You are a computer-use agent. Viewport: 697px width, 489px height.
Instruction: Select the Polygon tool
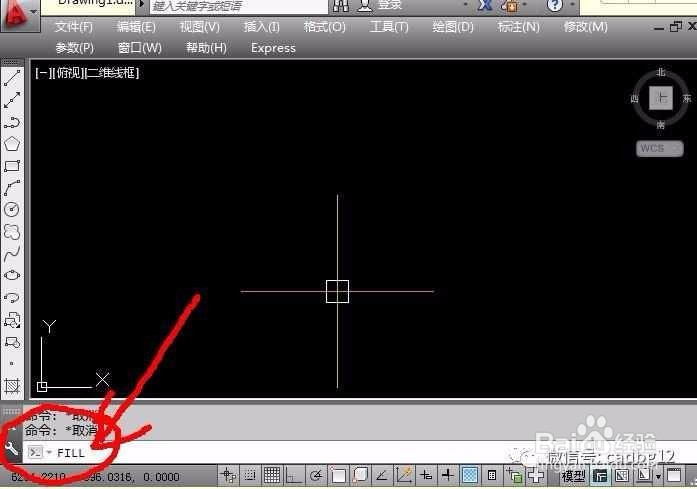(12, 144)
